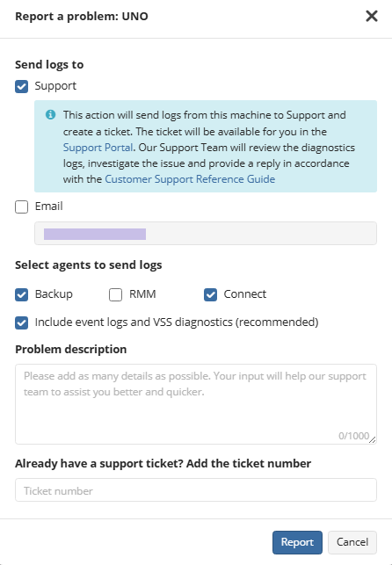
Task: Click the 0/1000 character counter
Action: pyautogui.click(x=354, y=436)
